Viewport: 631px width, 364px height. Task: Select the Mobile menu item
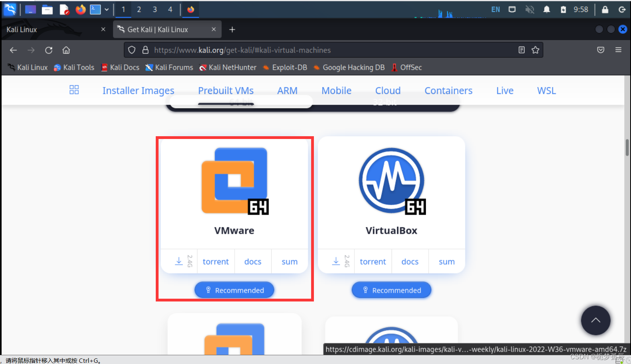(x=336, y=91)
